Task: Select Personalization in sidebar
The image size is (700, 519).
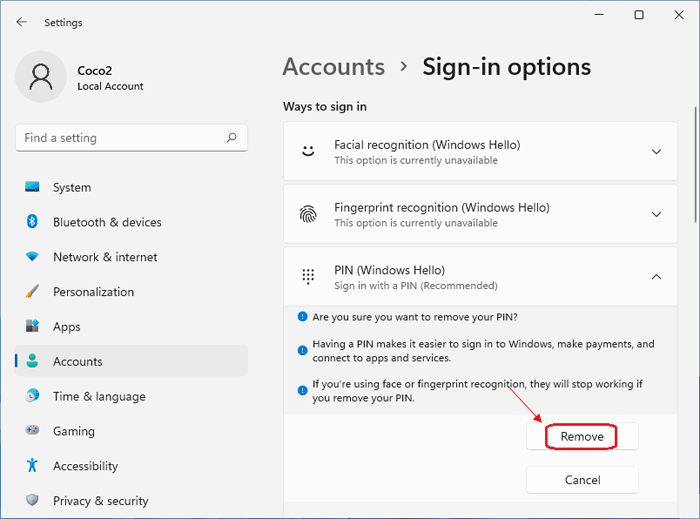Action: pyautogui.click(x=131, y=292)
